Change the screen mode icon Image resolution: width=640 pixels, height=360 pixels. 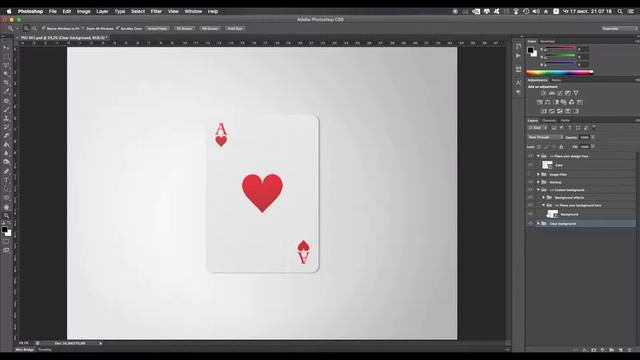[6, 250]
